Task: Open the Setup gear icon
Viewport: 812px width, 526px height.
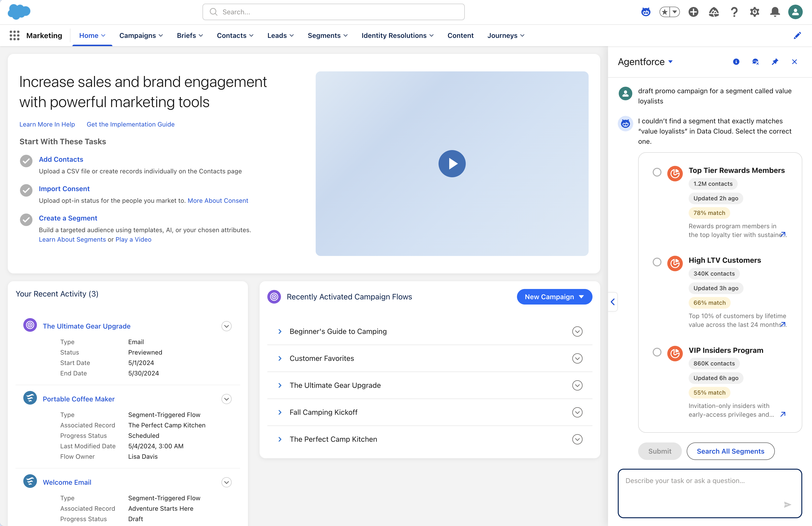Action: click(755, 12)
